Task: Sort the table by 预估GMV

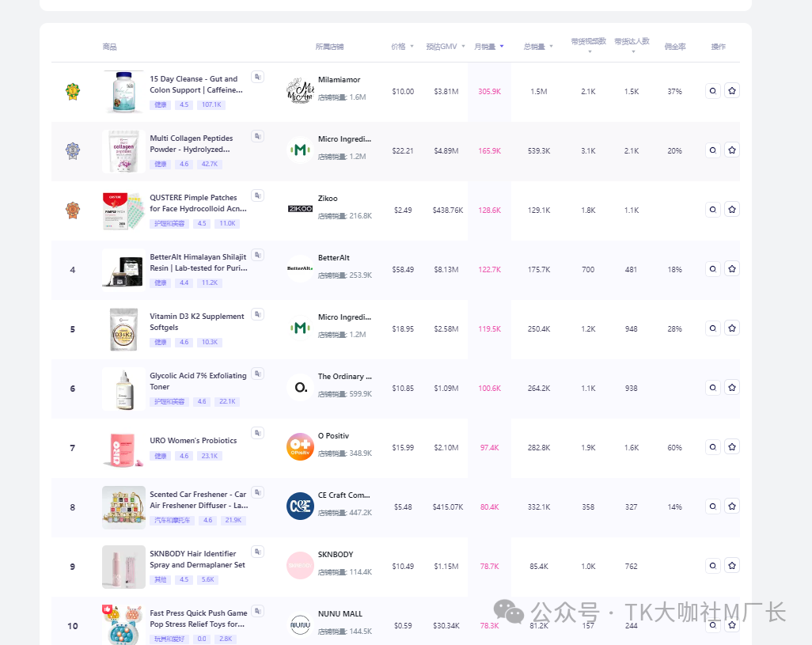Action: point(444,47)
